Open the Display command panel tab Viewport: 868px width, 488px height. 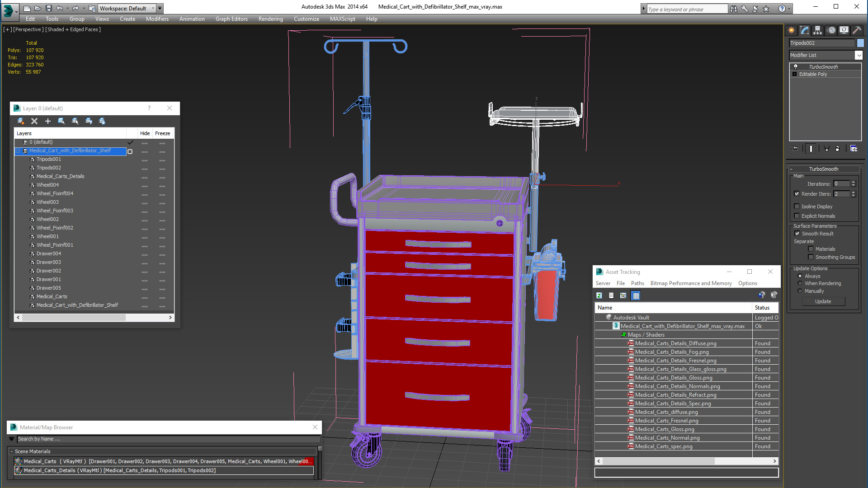[844, 30]
